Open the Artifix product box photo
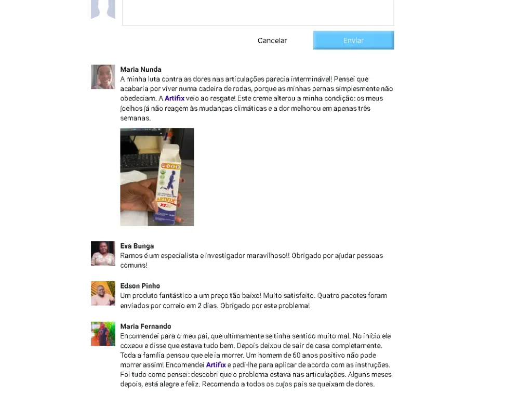532x393 pixels. (x=157, y=177)
